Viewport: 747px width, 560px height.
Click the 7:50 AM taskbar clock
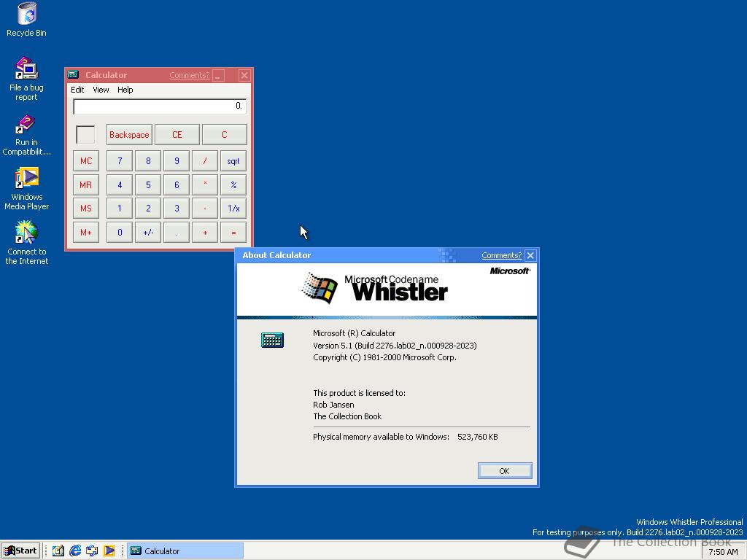(x=723, y=551)
